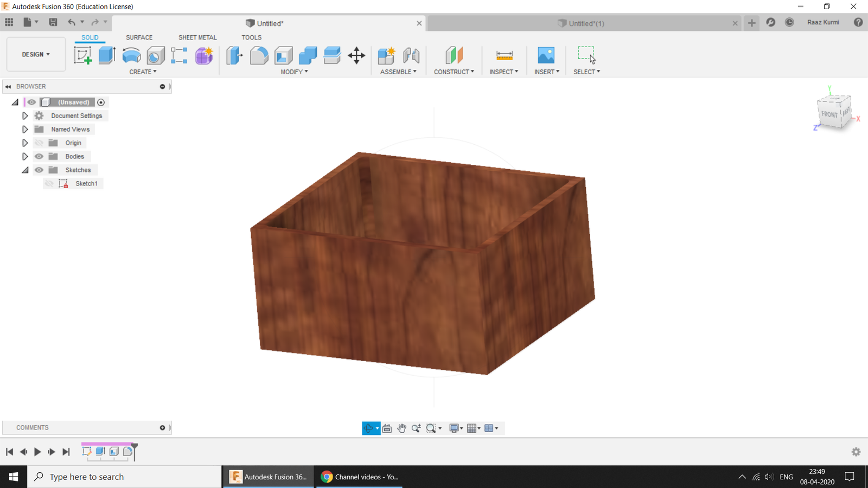Select the Move/Copy tool
The width and height of the screenshot is (868, 488).
(x=356, y=55)
